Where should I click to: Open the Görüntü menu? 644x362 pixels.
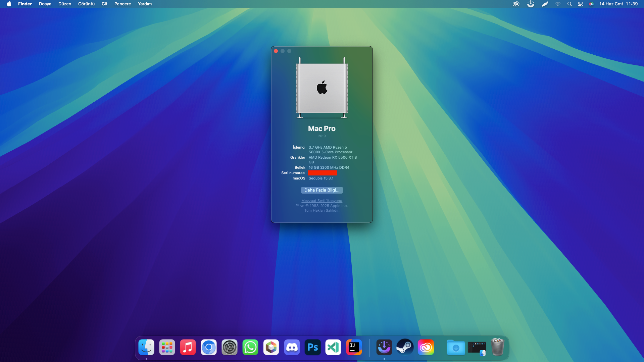coord(86,4)
